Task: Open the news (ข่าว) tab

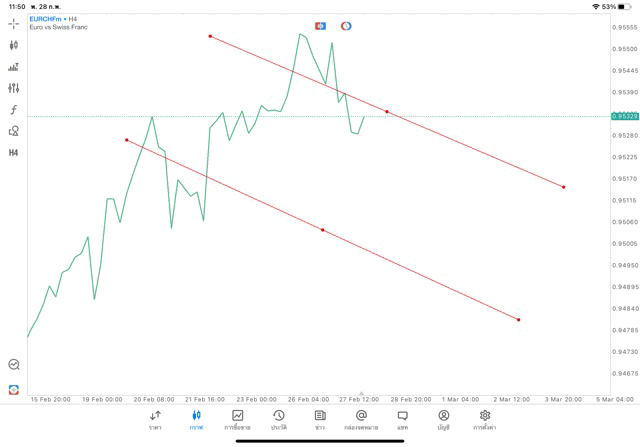Action: [320, 419]
